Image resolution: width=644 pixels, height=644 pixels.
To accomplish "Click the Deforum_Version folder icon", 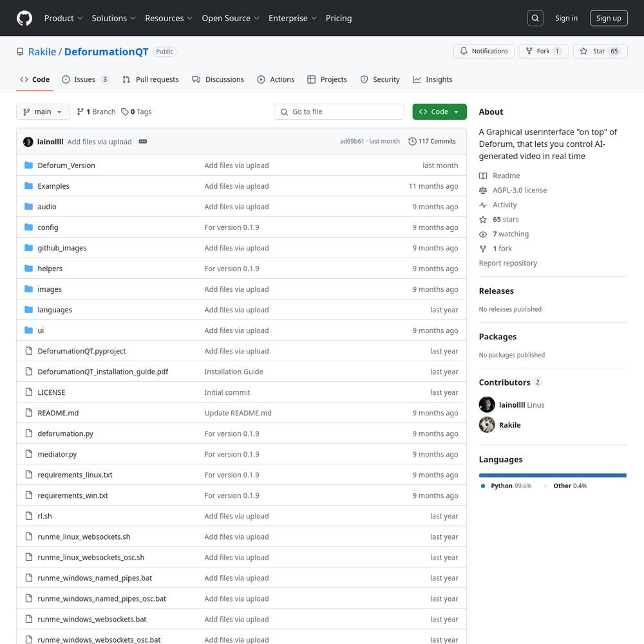I will 28,165.
